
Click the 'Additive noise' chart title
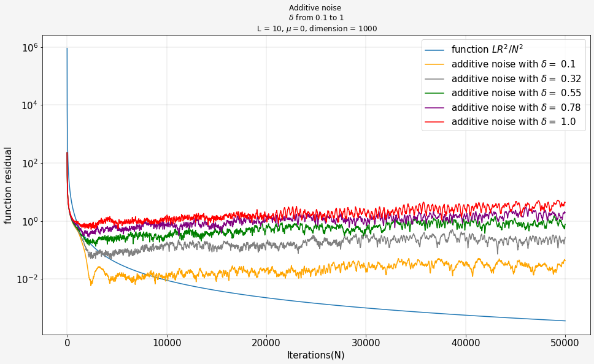coord(317,8)
